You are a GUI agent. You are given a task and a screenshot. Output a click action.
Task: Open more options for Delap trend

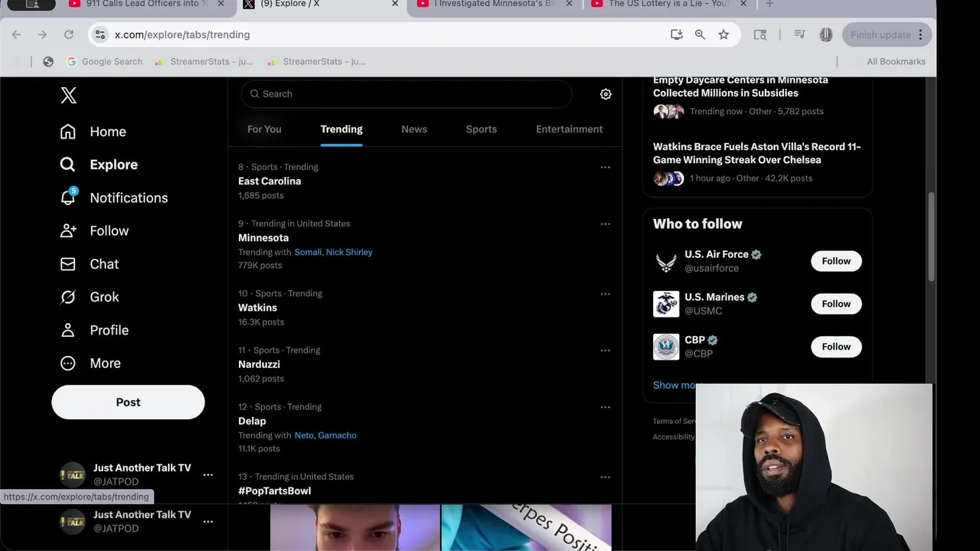605,407
